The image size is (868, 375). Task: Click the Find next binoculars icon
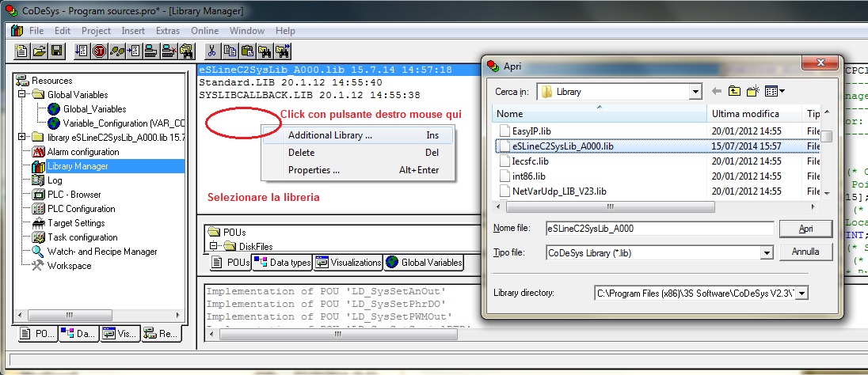click(x=282, y=51)
